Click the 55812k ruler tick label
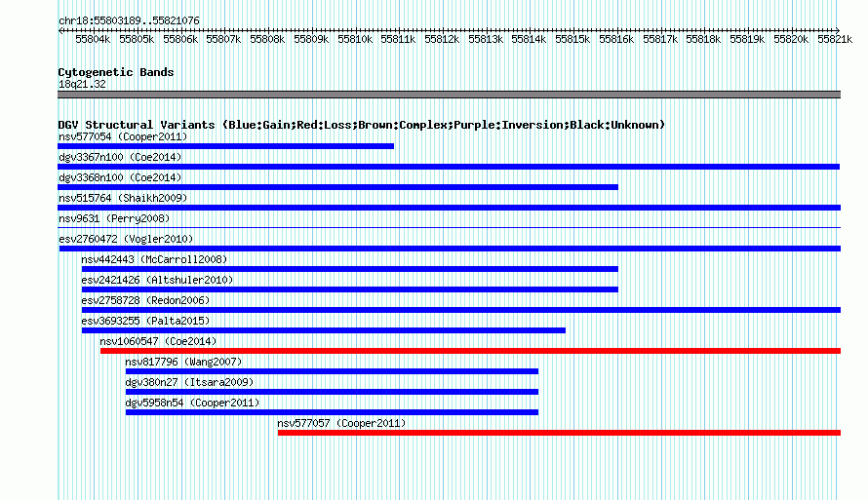The image size is (868, 500). 442,39
